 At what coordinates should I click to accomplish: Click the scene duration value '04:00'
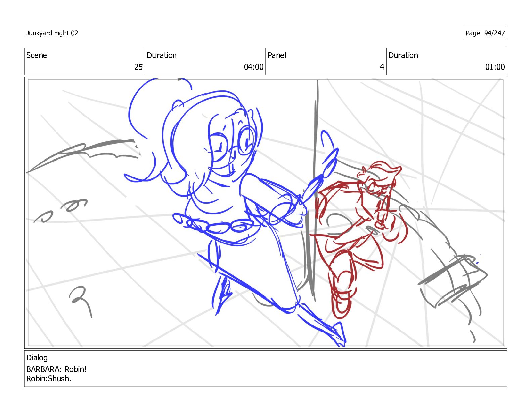254,67
